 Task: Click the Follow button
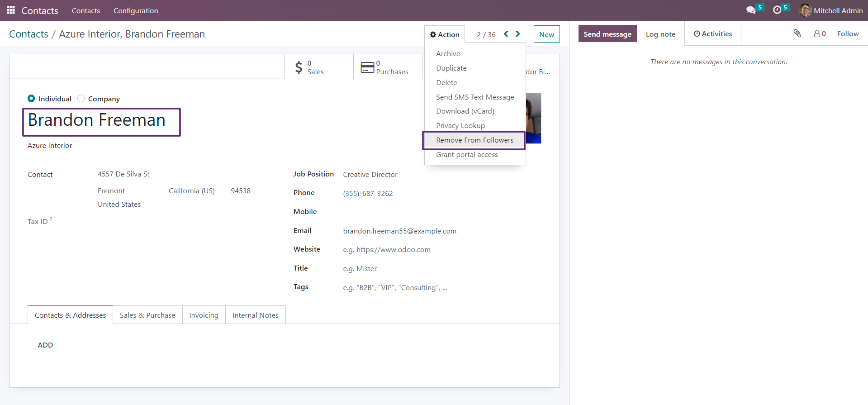[848, 34]
